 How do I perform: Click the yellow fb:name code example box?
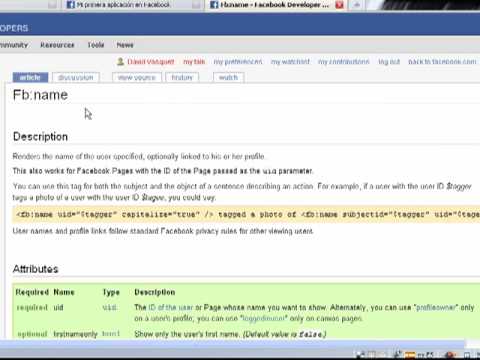click(246, 214)
